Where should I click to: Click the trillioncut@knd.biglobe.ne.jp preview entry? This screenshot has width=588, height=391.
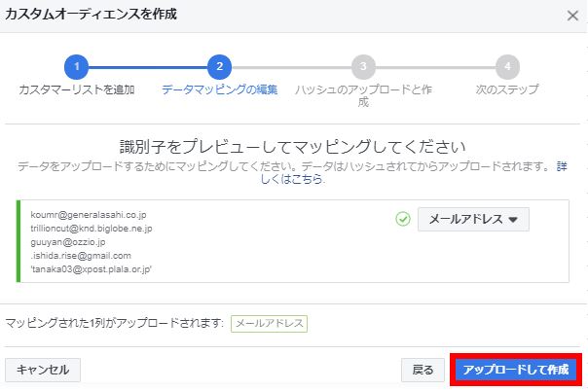(92, 228)
